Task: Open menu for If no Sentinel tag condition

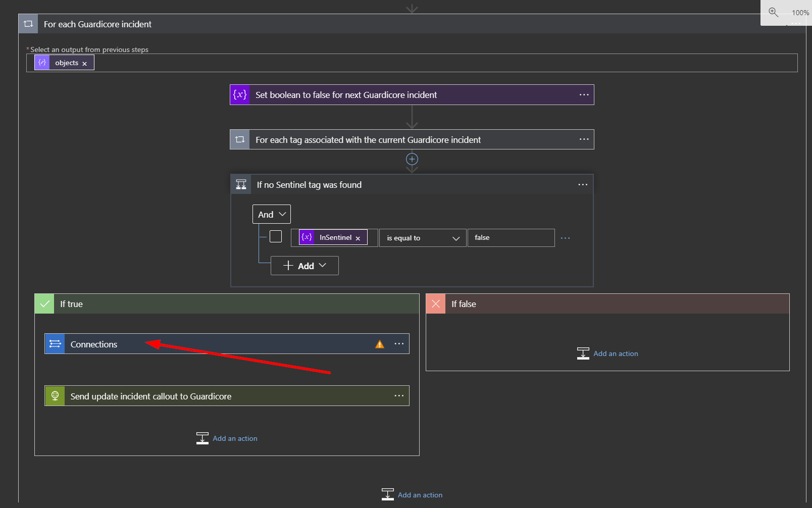Action: tap(583, 185)
